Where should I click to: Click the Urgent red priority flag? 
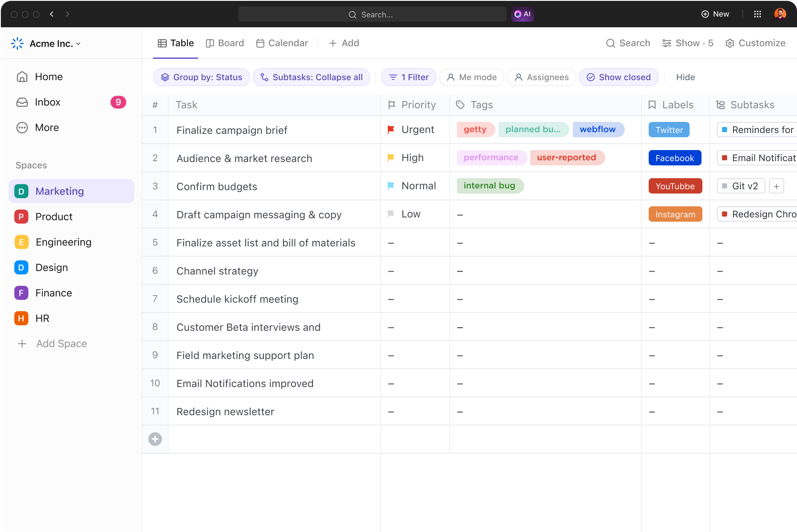[391, 130]
